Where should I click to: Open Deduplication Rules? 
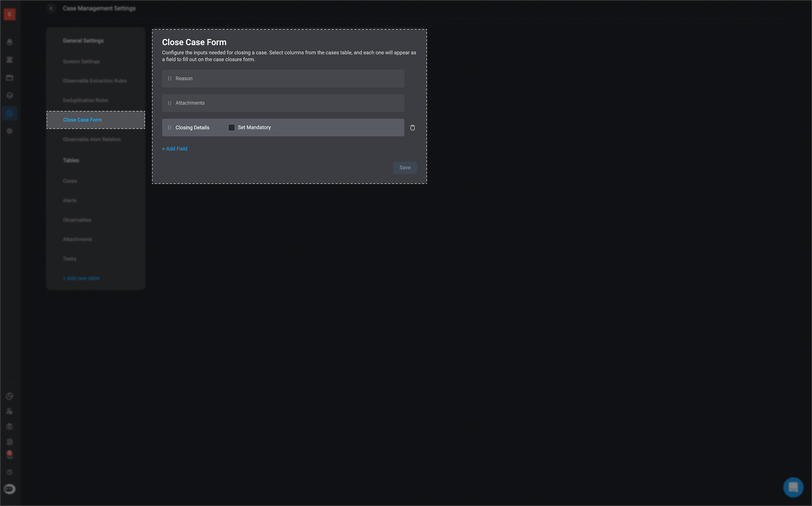point(85,100)
